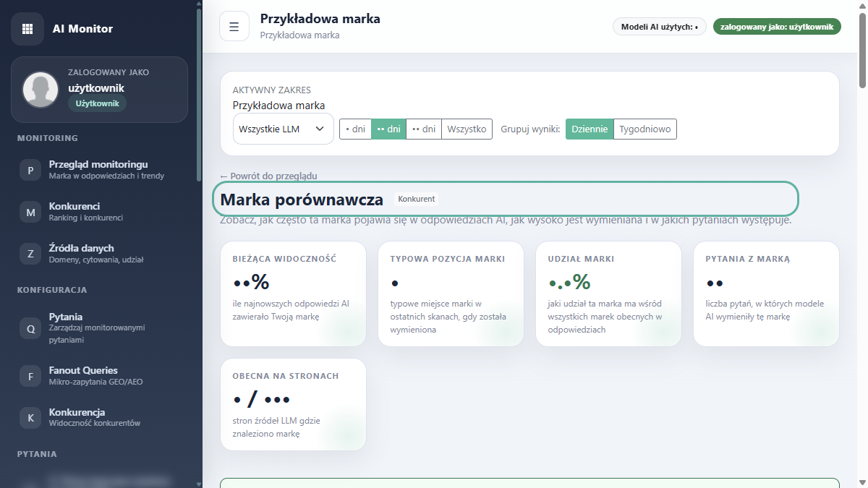868x488 pixels.
Task: Select the active highlighted dni range
Action: point(388,129)
